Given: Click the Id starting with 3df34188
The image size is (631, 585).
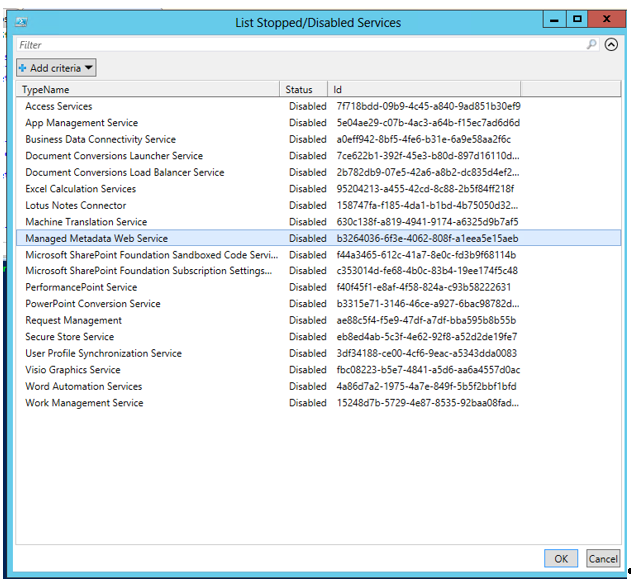Looking at the screenshot, I should point(427,353).
